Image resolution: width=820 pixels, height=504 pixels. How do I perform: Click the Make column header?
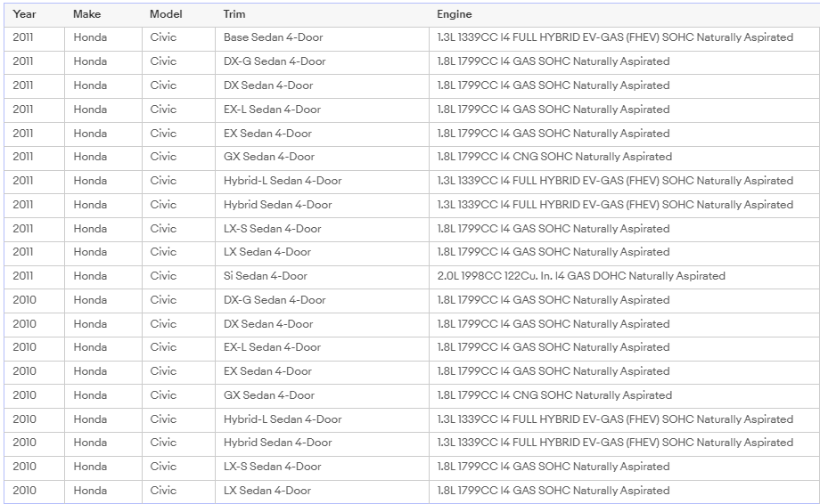click(x=86, y=14)
